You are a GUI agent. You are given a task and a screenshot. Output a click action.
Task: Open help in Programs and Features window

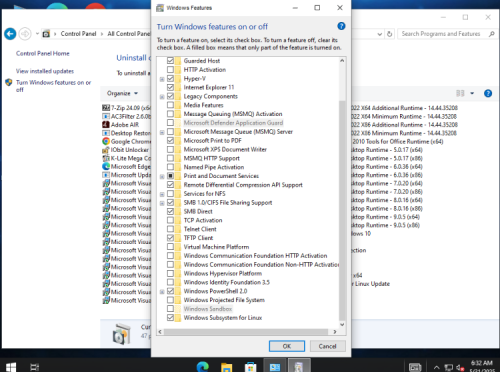[488, 93]
